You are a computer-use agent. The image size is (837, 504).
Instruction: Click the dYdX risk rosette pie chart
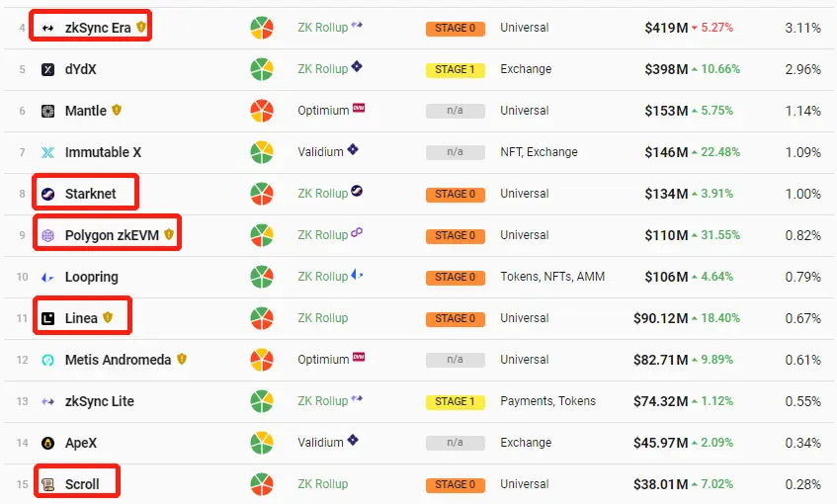tap(262, 69)
